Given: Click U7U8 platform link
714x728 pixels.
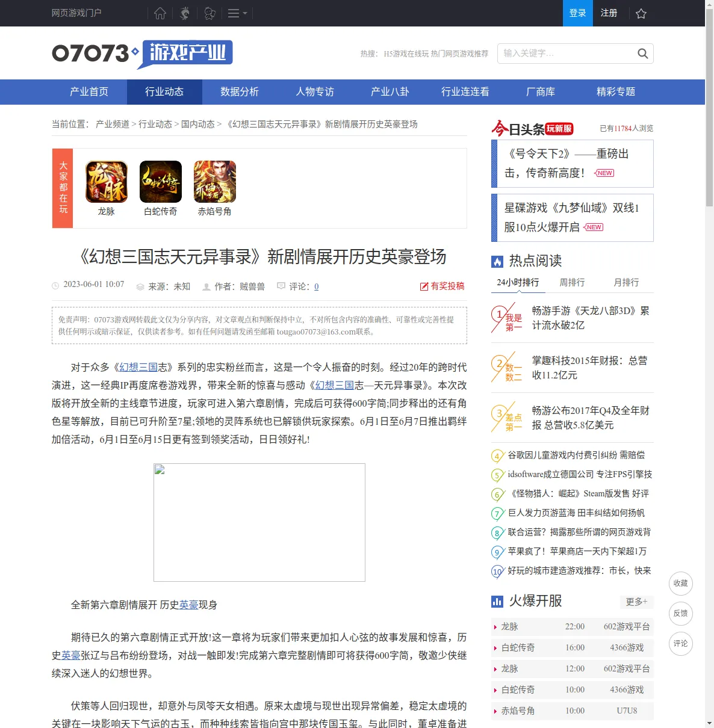Looking at the screenshot, I should 627,711.
